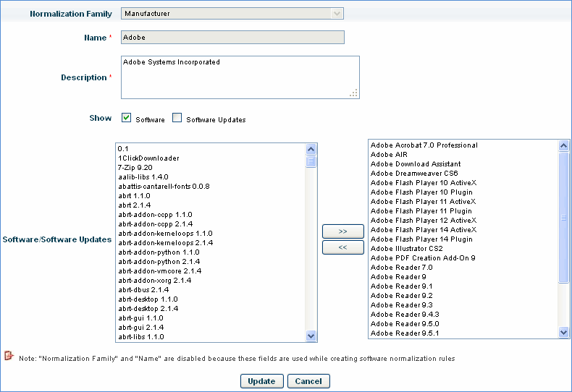This screenshot has height=392, width=572.
Task: Enable the Software Updates checkbox
Action: pyautogui.click(x=177, y=118)
